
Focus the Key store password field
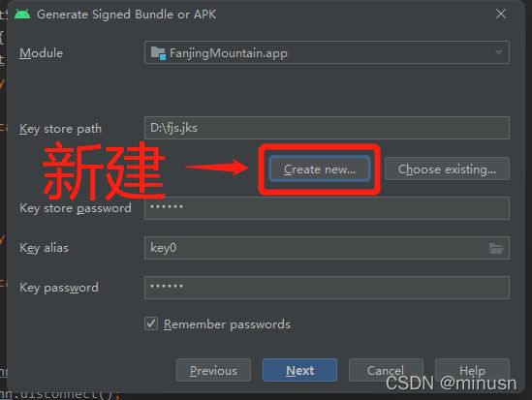[327, 208]
